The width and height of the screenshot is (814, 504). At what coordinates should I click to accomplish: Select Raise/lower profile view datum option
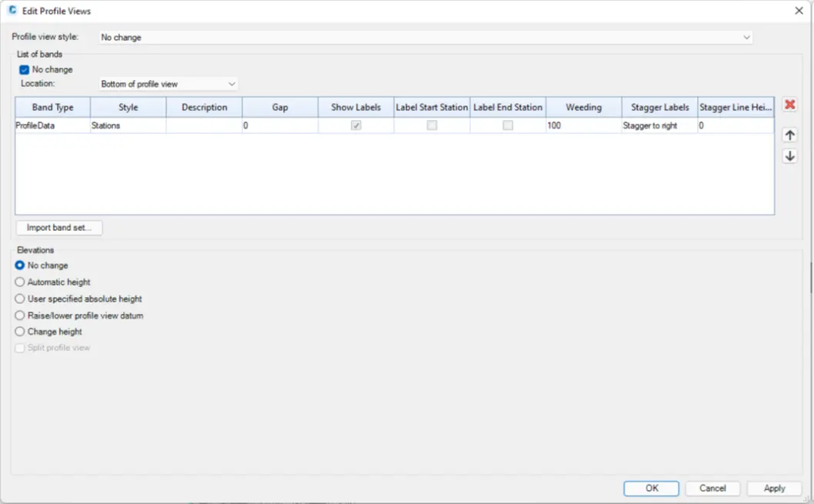coord(20,315)
